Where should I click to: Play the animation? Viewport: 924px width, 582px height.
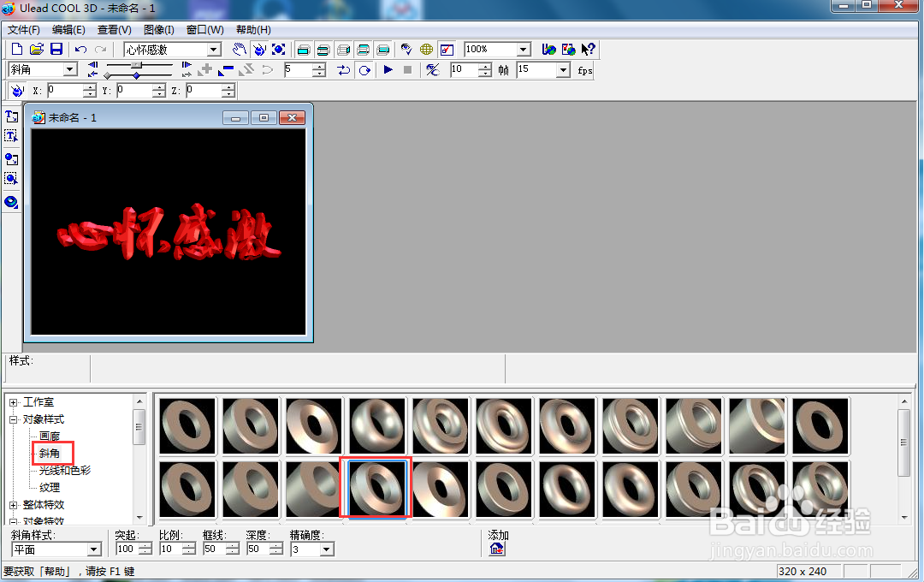tap(388, 69)
